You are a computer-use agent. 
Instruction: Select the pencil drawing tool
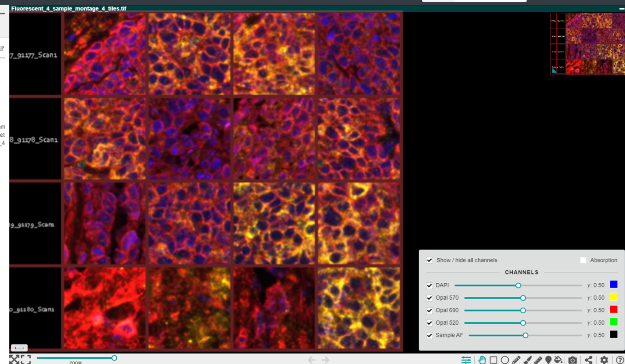pyautogui.click(x=516, y=360)
